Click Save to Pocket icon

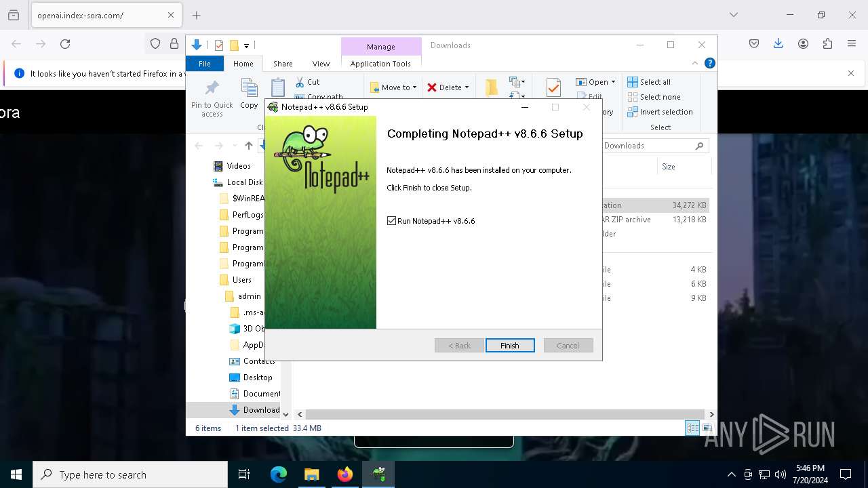click(x=754, y=44)
